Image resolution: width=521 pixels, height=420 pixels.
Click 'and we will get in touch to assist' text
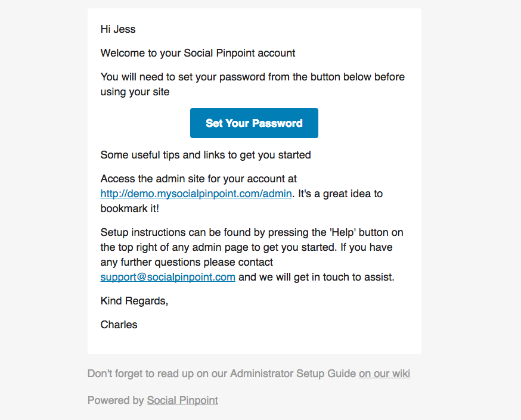point(317,277)
